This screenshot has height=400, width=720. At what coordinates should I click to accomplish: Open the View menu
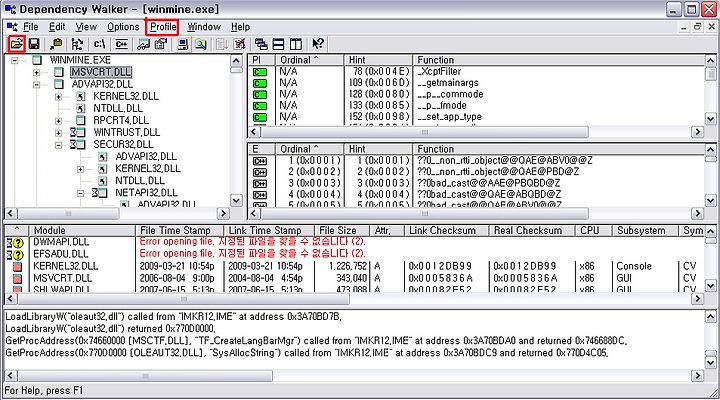coord(86,27)
